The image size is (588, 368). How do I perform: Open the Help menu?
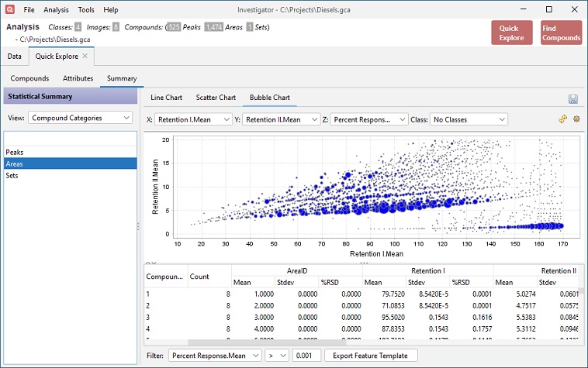pyautogui.click(x=111, y=10)
